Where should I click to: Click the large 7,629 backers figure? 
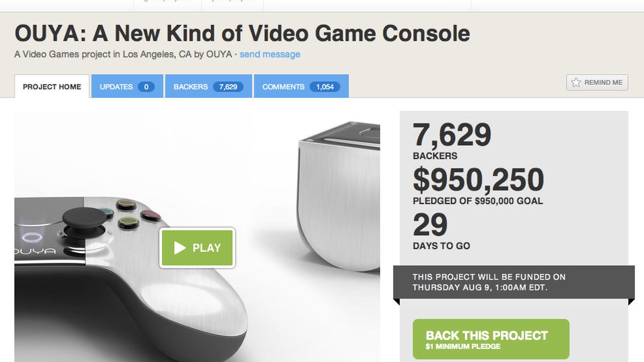[452, 135]
